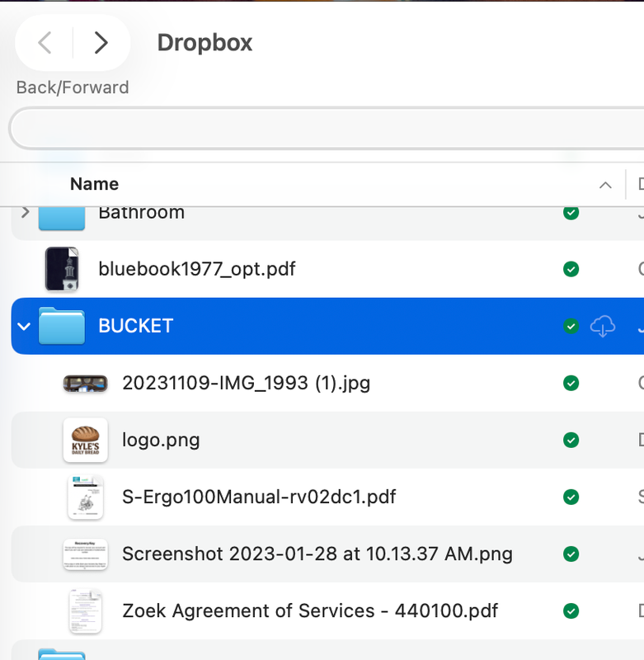Click Kyle's Daily Bread logo thumbnail
Image resolution: width=644 pixels, height=660 pixels.
coord(85,441)
